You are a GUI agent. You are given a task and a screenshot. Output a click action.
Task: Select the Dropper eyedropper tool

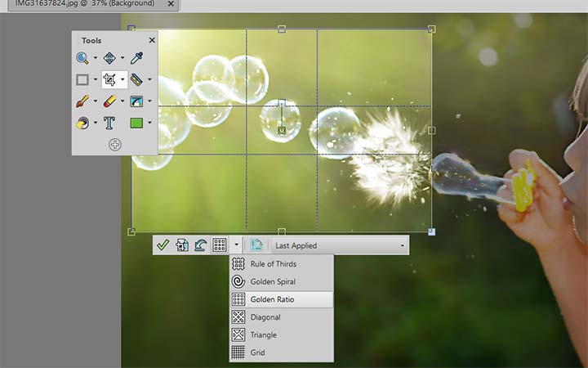[136, 58]
